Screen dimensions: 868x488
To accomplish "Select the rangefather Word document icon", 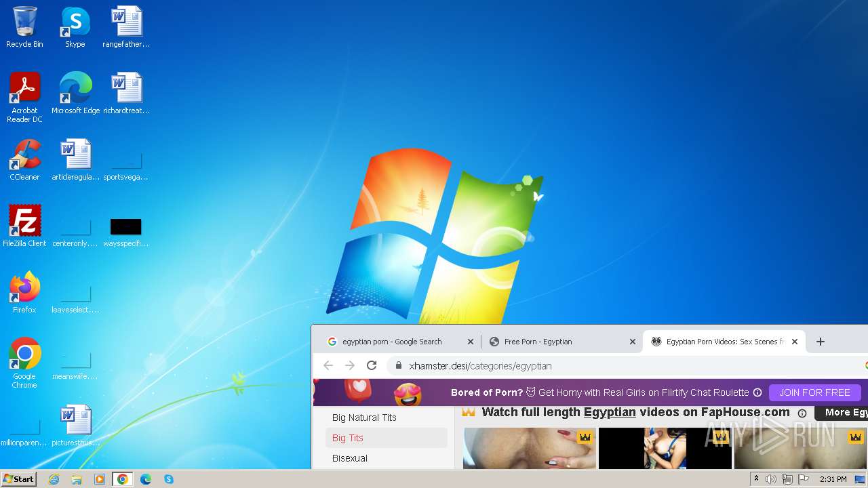I will [126, 27].
